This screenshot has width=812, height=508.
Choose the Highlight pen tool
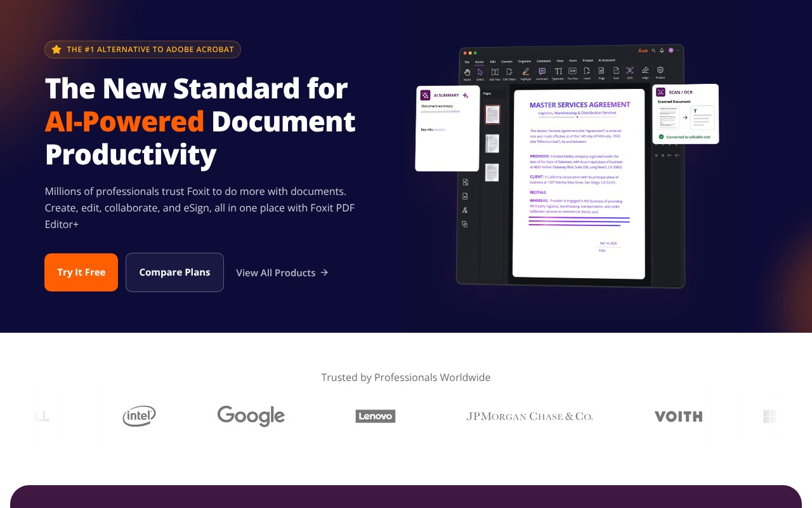[526, 71]
